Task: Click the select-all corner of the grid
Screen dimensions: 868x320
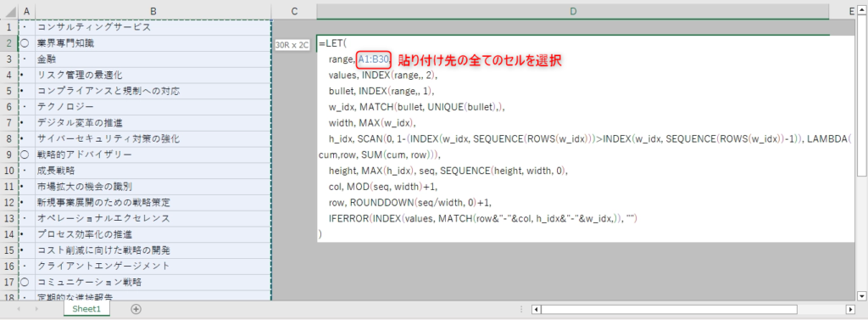Action: [x=8, y=11]
